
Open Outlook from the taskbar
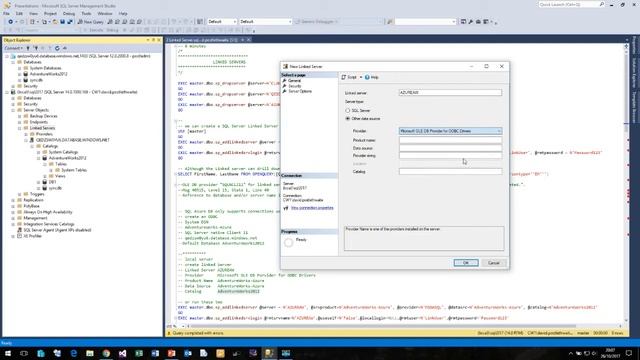click(x=188, y=353)
